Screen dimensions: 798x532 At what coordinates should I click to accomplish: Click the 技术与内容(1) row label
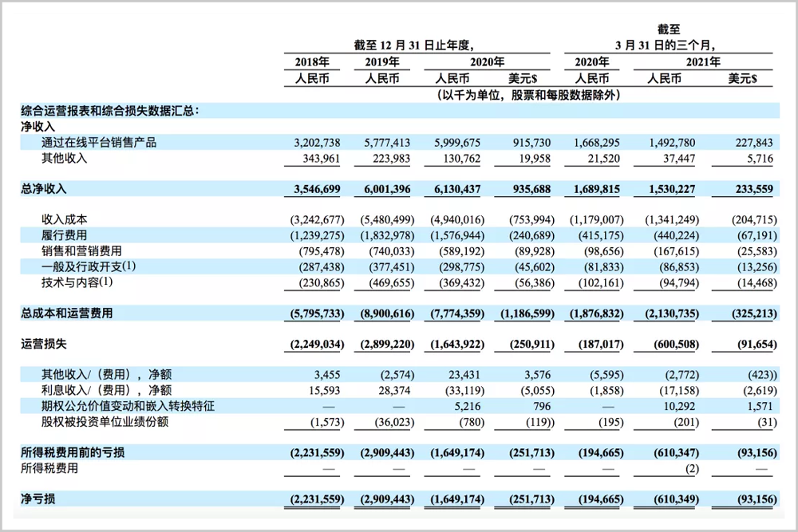(x=77, y=282)
